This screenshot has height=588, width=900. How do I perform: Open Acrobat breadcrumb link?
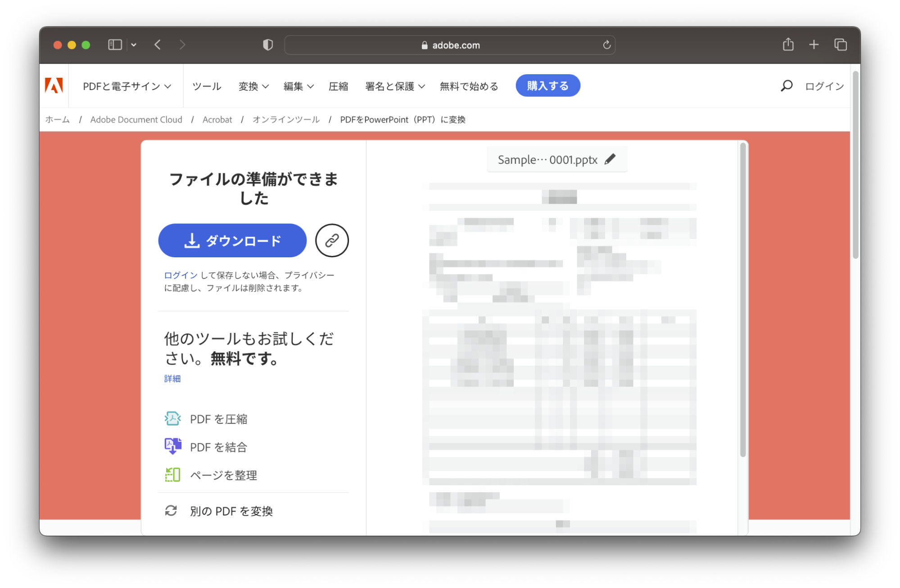[x=217, y=119]
